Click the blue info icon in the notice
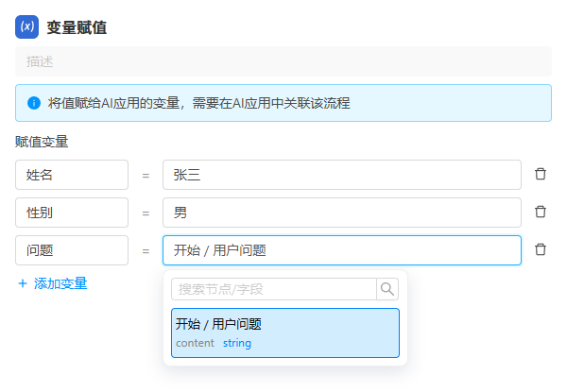Viewport: 567px width, 392px height. point(34,103)
